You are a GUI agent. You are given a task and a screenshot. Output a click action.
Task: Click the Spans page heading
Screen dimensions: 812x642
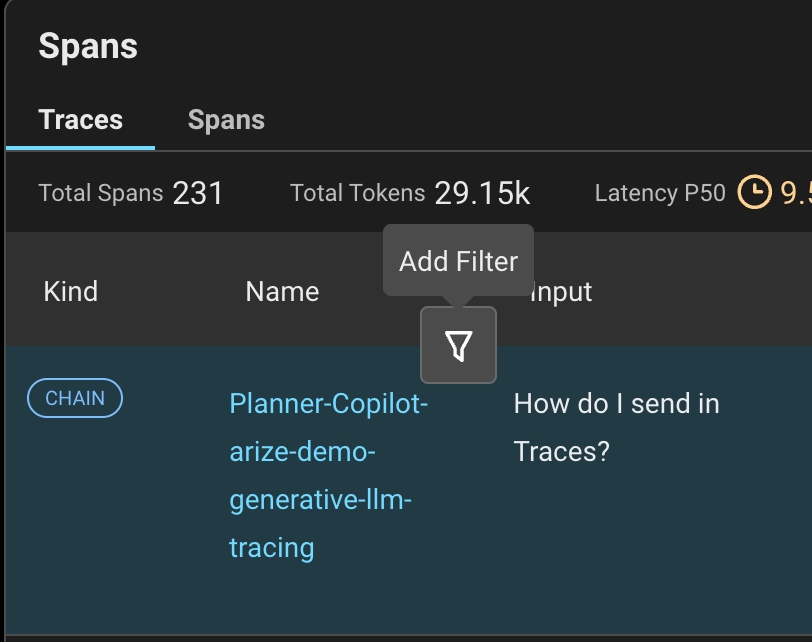point(88,46)
